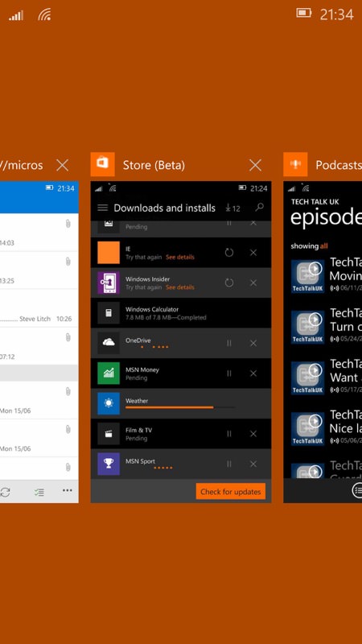Tap the Windows Calculator app icon
Image resolution: width=362 pixels, height=644 pixels.
(109, 313)
